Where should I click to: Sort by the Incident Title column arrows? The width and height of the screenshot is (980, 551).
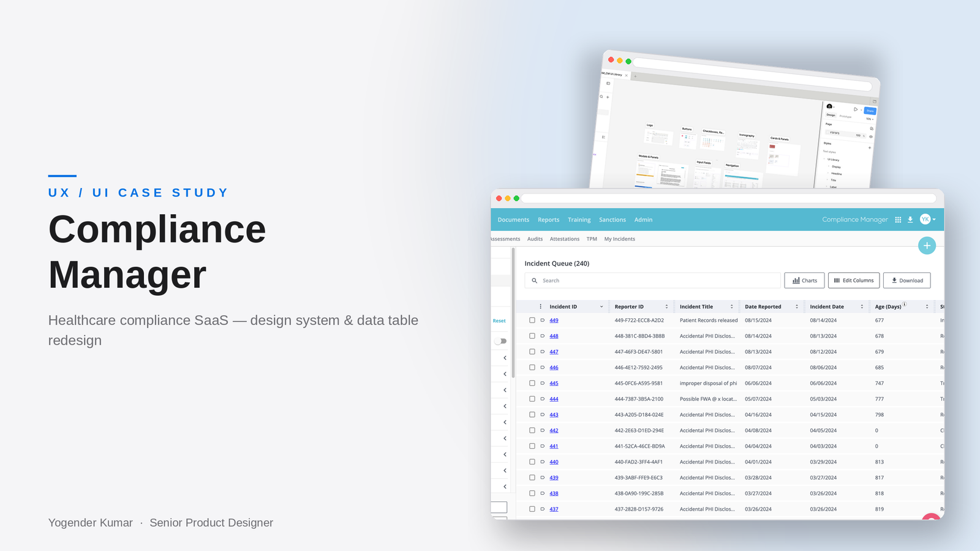731,307
